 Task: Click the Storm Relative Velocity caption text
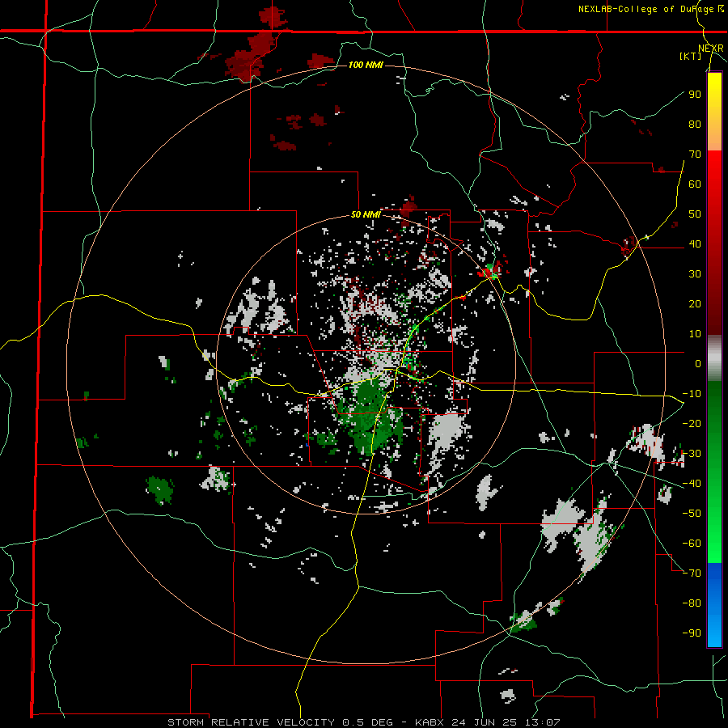click(363, 722)
